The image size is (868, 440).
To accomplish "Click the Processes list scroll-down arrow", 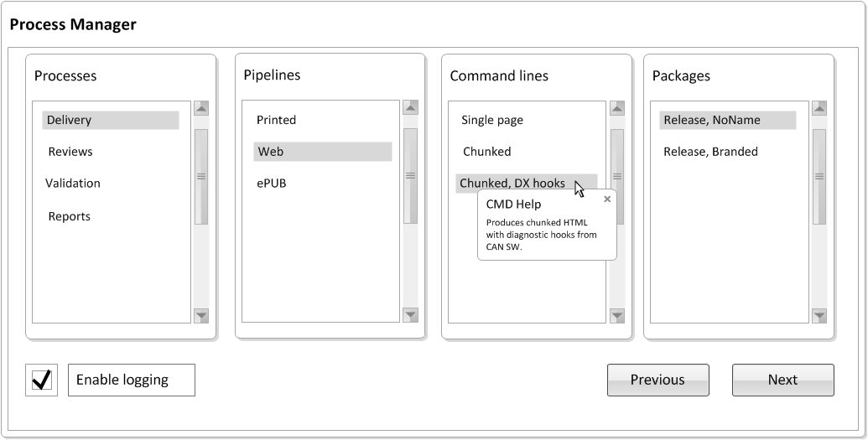I will pos(201,316).
